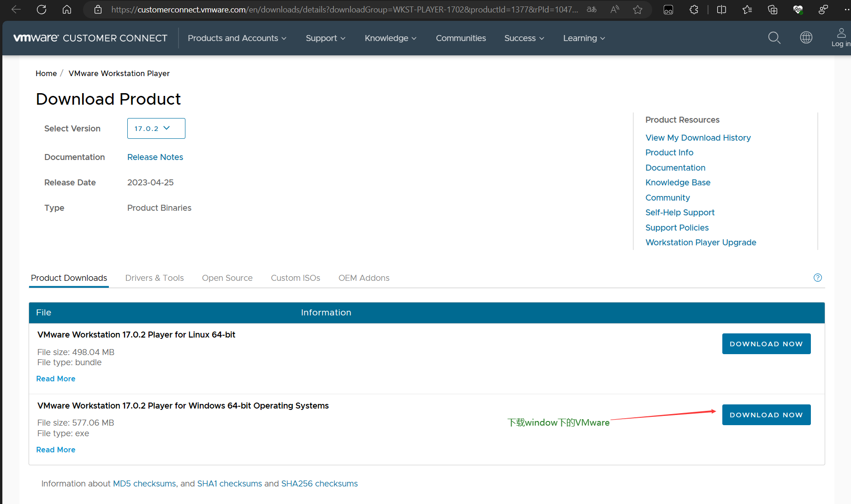This screenshot has width=851, height=504.
Task: Download Now for Windows 64-bit Player
Action: coord(766,415)
